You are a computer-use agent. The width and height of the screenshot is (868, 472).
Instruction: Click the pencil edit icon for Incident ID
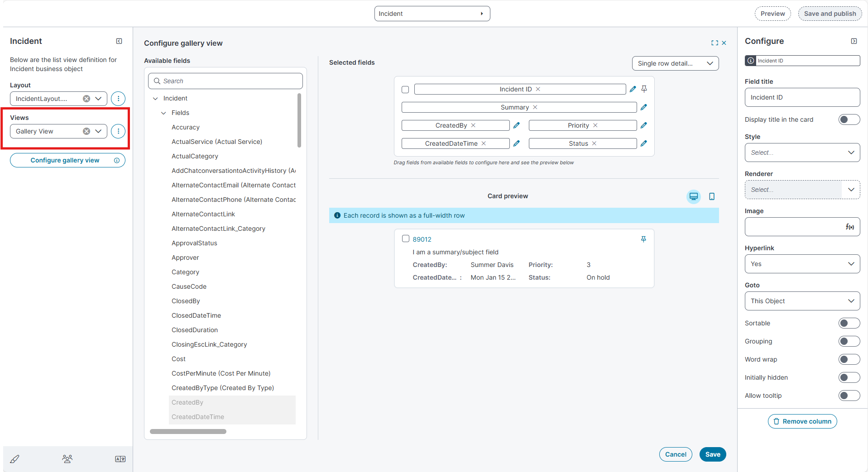coord(633,89)
